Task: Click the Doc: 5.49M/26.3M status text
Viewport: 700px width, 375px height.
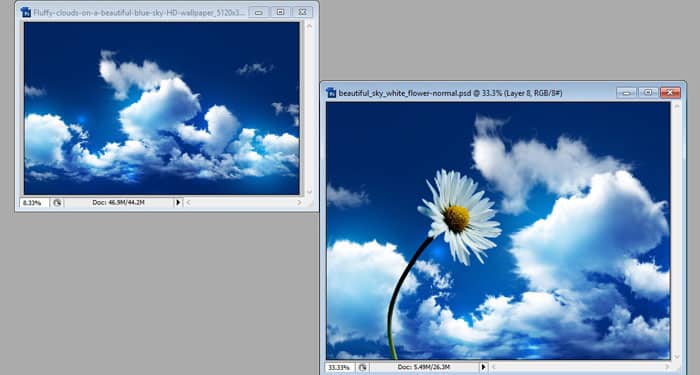Action: click(424, 367)
